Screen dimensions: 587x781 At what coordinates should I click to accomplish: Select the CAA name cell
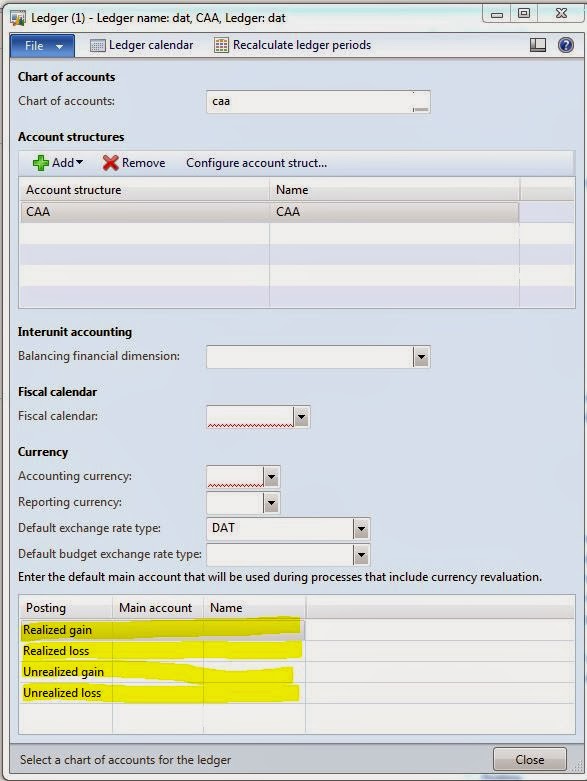click(394, 212)
